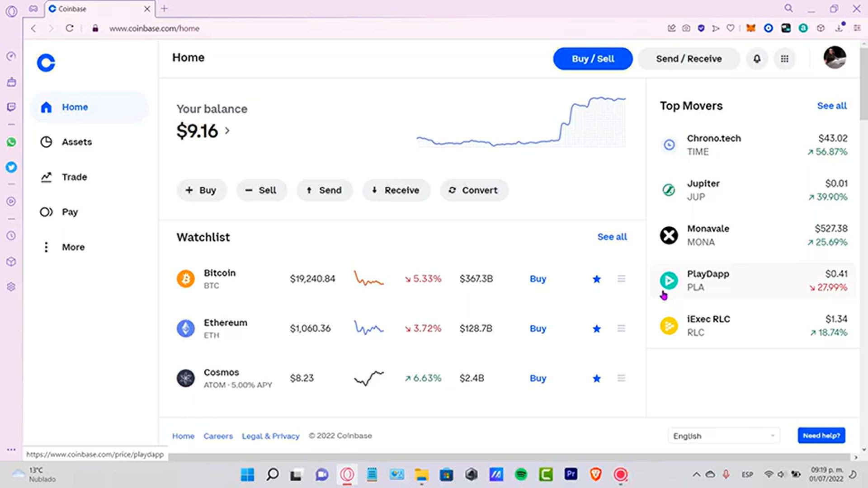The height and width of the screenshot is (488, 868).
Task: Open the English language dropdown
Action: (724, 436)
